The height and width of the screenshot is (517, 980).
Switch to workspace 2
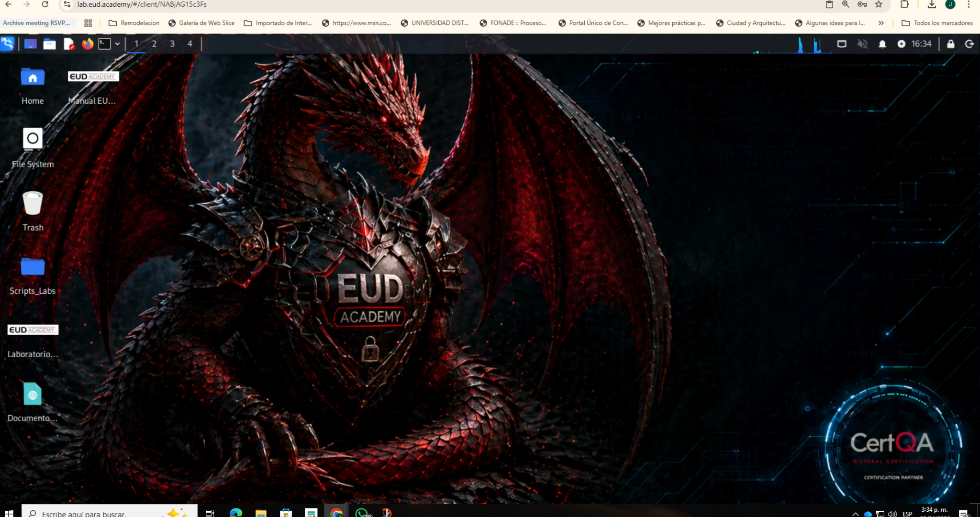click(154, 44)
